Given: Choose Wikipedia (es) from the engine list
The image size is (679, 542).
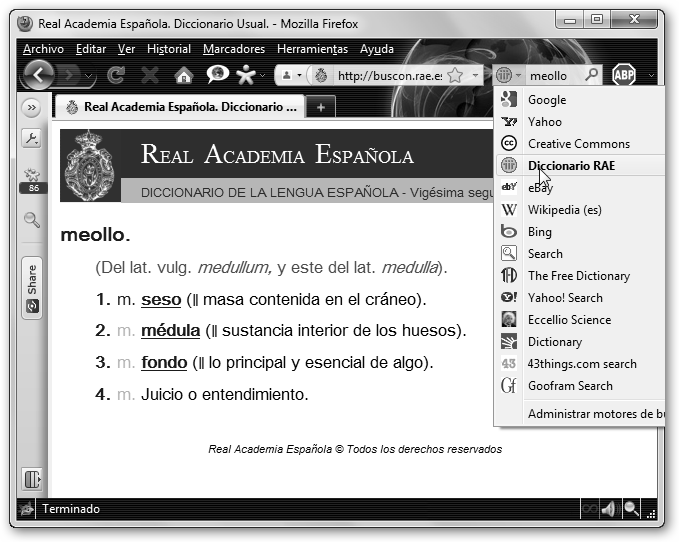Looking at the screenshot, I should pyautogui.click(x=564, y=210).
